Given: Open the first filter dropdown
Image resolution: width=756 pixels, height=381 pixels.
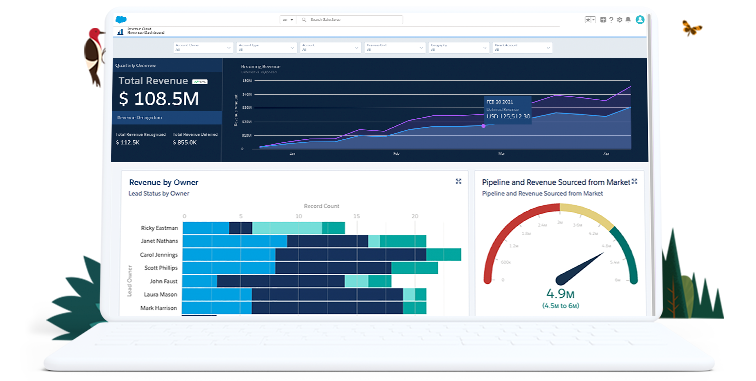Looking at the screenshot, I should coord(203,47).
